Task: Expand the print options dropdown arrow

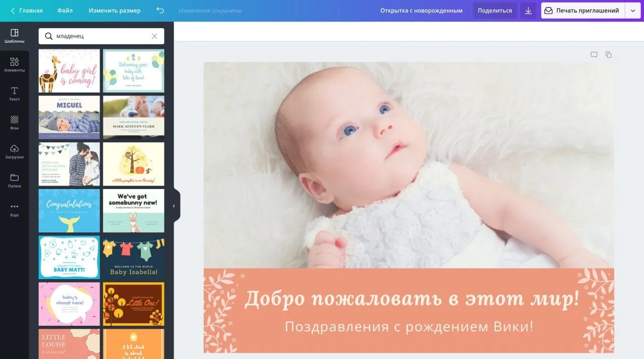Action: [x=632, y=11]
